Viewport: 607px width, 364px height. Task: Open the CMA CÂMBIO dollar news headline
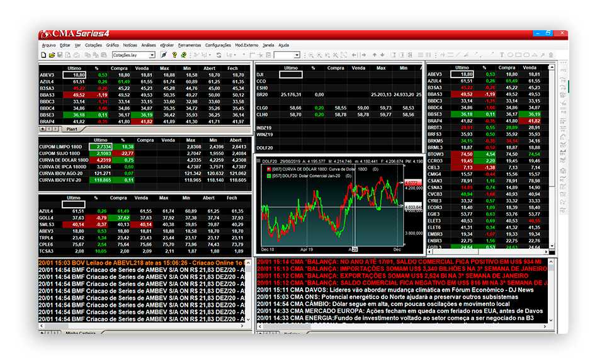383,304
